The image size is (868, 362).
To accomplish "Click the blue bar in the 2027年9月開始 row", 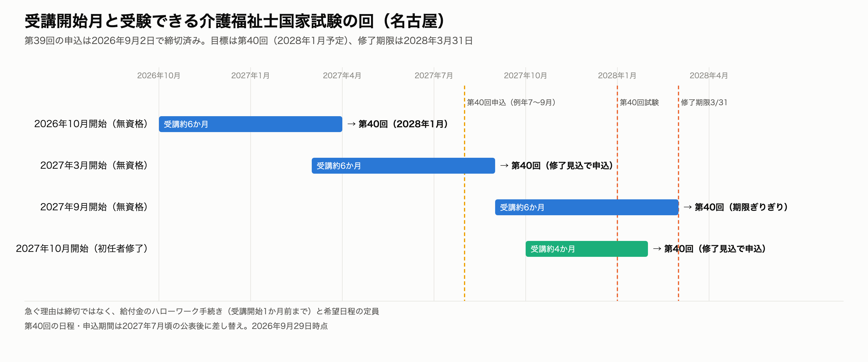I will tap(586, 207).
